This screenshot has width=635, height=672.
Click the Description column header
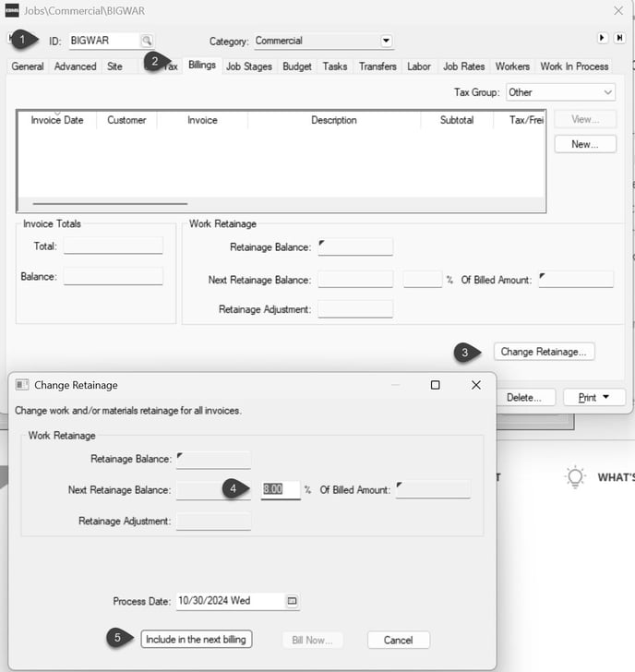(334, 120)
